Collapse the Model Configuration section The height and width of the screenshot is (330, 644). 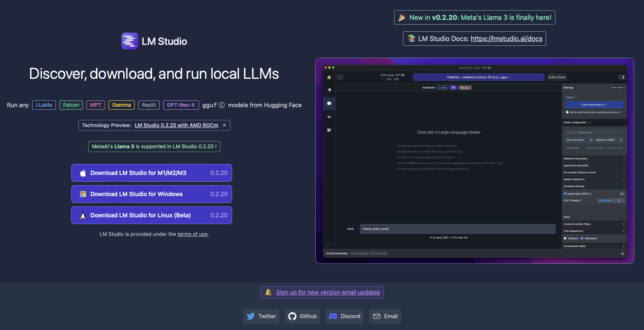tap(594, 122)
